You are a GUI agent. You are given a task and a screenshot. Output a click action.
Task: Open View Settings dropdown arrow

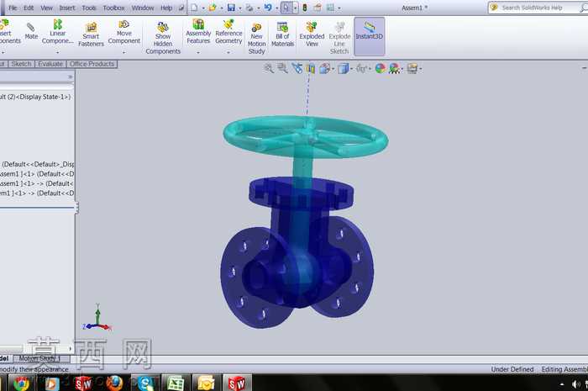click(420, 69)
